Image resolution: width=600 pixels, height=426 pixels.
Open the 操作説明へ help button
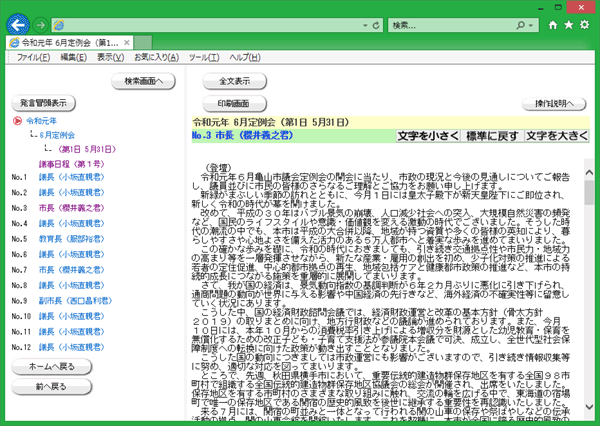coord(554,103)
